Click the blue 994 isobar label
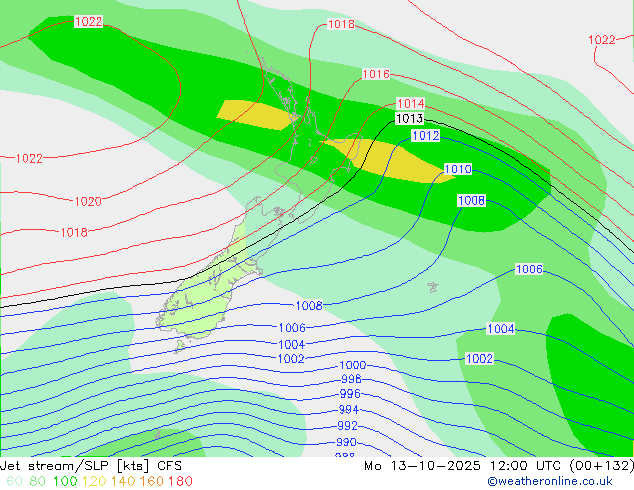 (x=349, y=410)
